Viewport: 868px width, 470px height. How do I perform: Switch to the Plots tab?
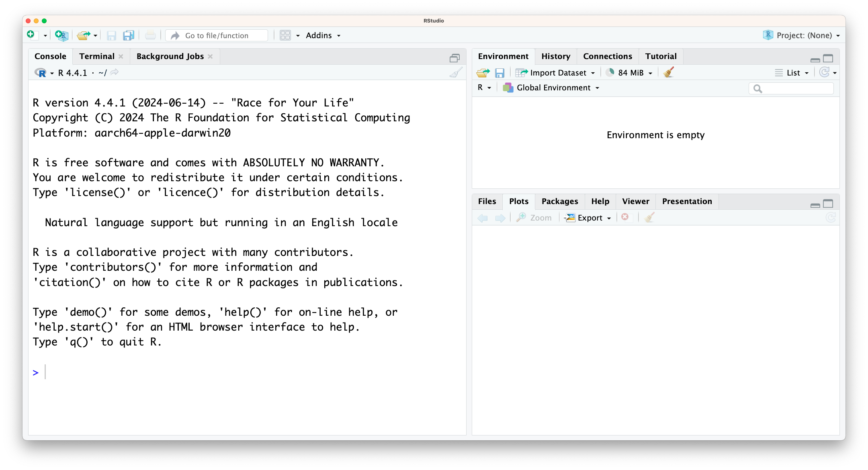point(518,201)
